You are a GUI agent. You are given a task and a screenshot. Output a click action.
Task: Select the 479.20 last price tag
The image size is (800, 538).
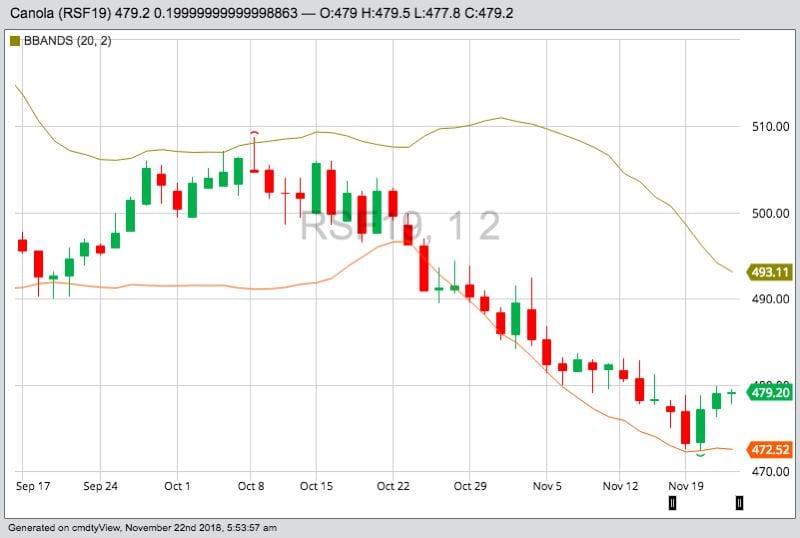tap(770, 393)
